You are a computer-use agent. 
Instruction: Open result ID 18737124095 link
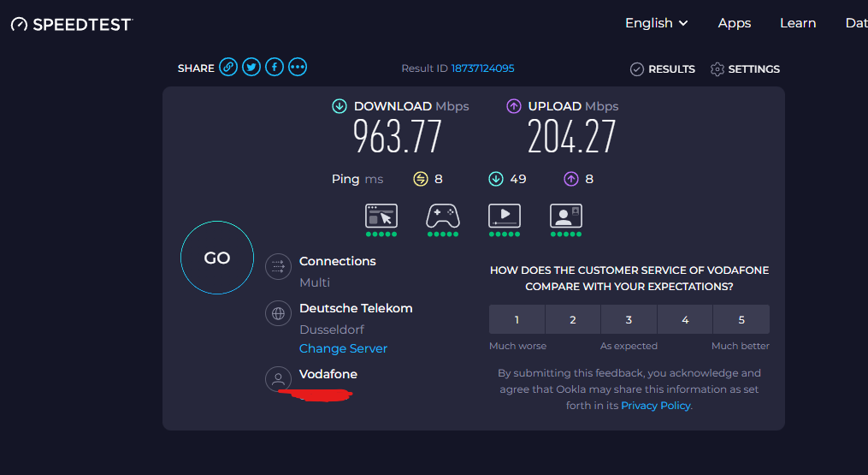click(x=482, y=68)
